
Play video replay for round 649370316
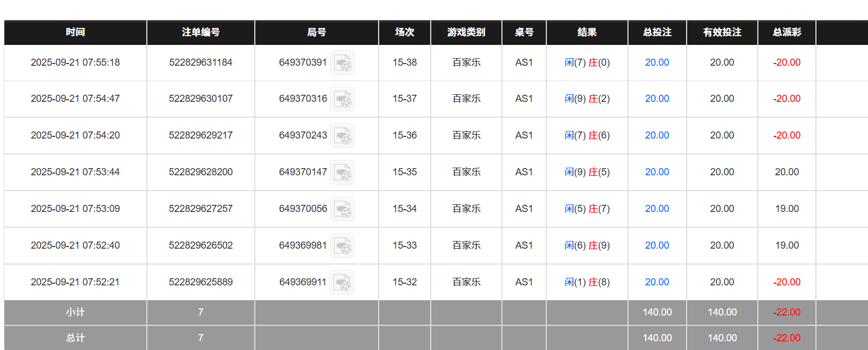[342, 99]
